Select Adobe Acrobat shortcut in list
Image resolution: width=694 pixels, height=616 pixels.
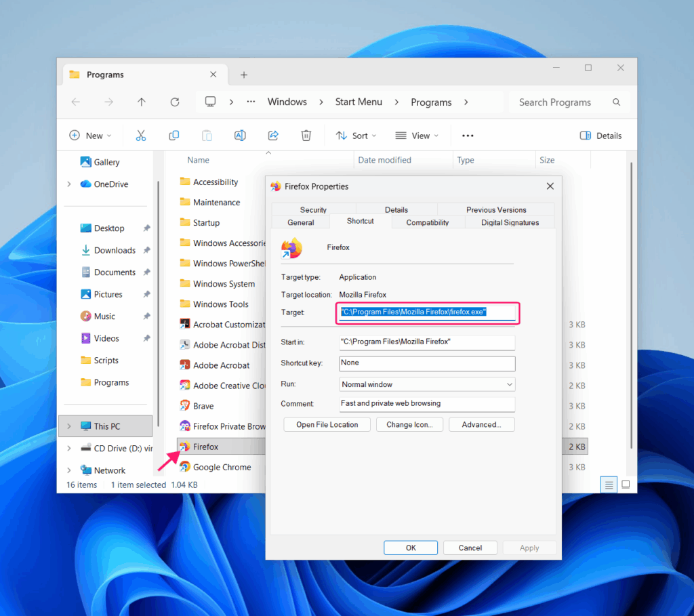pyautogui.click(x=222, y=365)
